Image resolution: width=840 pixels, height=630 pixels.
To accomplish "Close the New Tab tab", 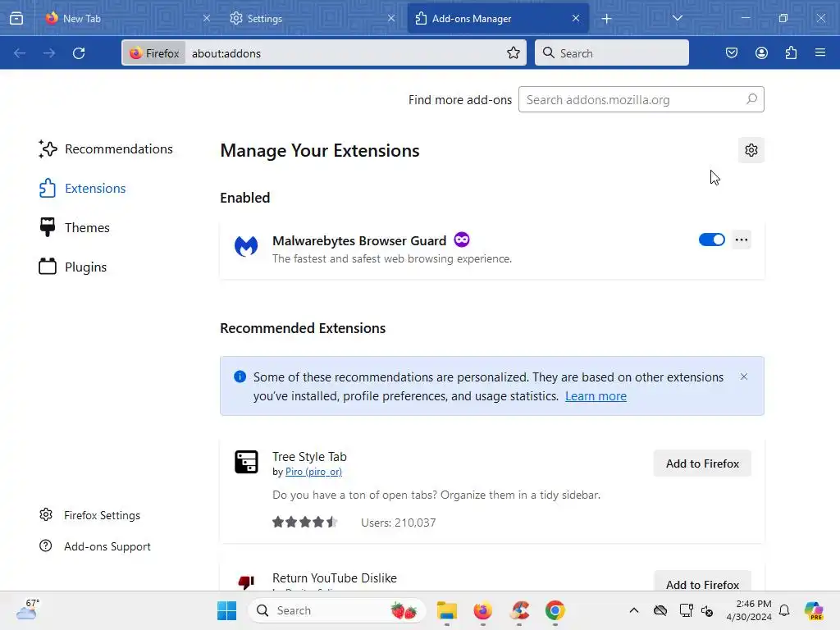I will coord(207,18).
